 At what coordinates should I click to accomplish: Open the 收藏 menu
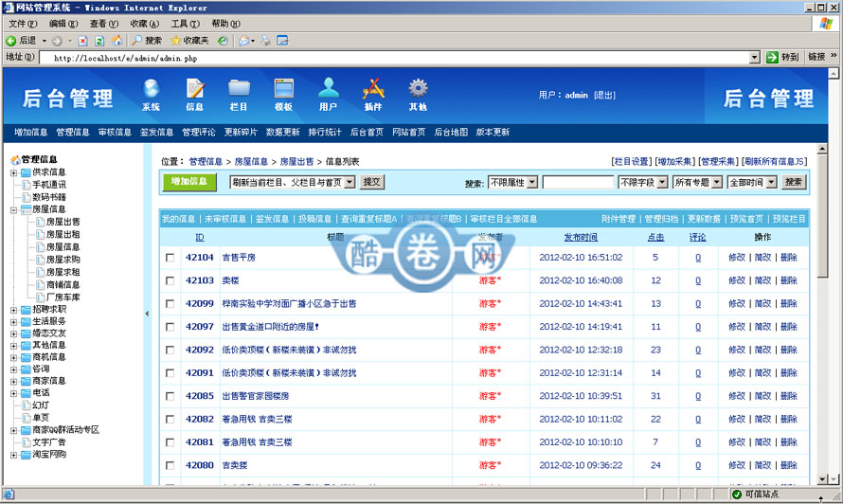click(145, 24)
